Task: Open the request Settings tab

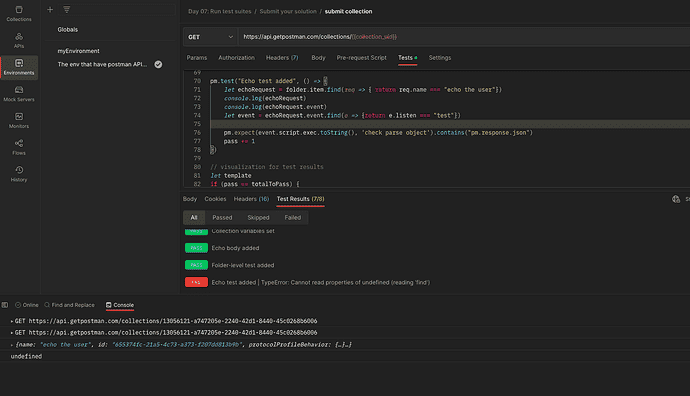Action: coord(440,58)
